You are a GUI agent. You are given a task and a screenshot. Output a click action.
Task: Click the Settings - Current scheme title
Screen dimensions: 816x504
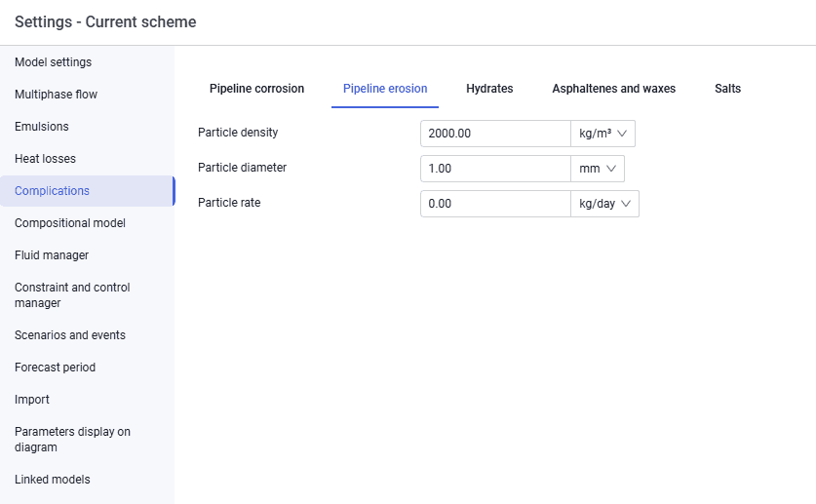105,21
